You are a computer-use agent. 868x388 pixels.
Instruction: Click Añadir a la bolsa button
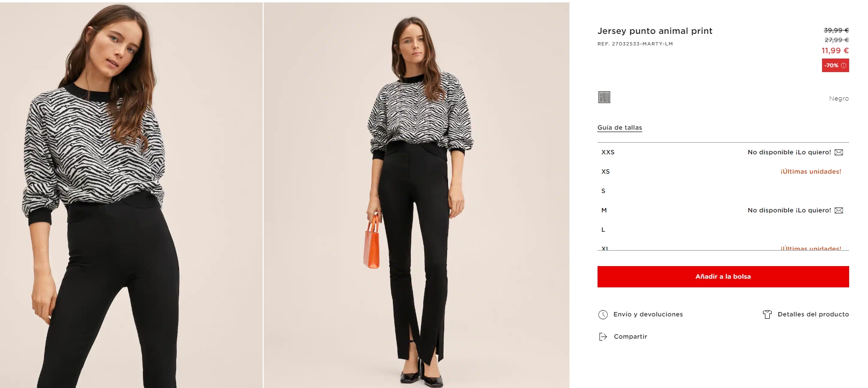tap(723, 277)
